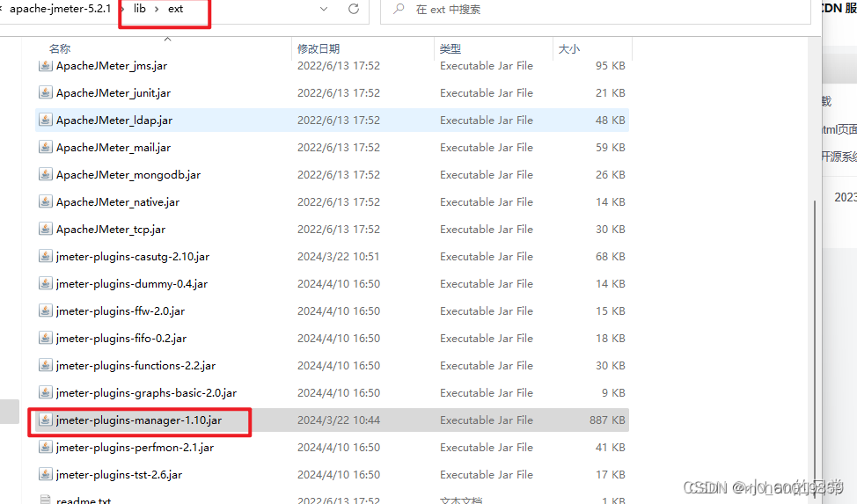The height and width of the screenshot is (504, 857).
Task: Click the jar icon of jmeter-plugins-fifo-0.2.jar
Action: (x=46, y=339)
